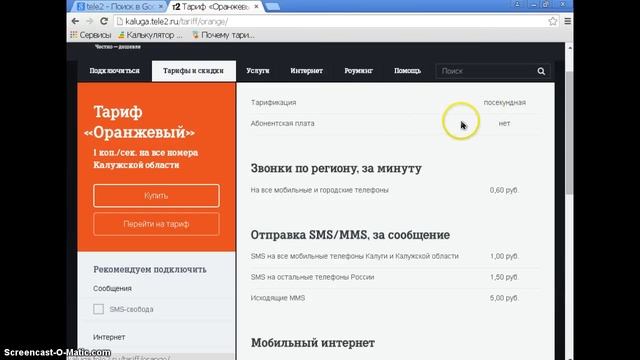Click the SMS-свобода label
The width and height of the screenshot is (640, 360).
point(131,309)
